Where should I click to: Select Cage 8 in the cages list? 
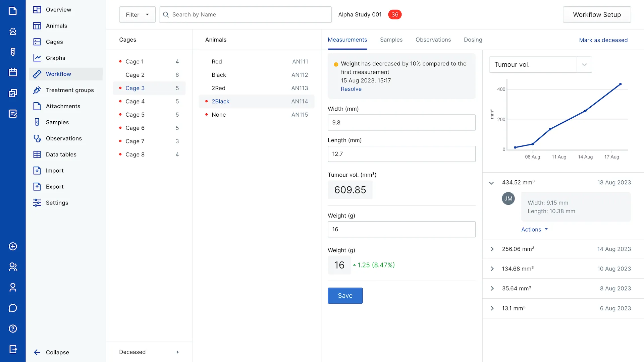click(x=149, y=155)
